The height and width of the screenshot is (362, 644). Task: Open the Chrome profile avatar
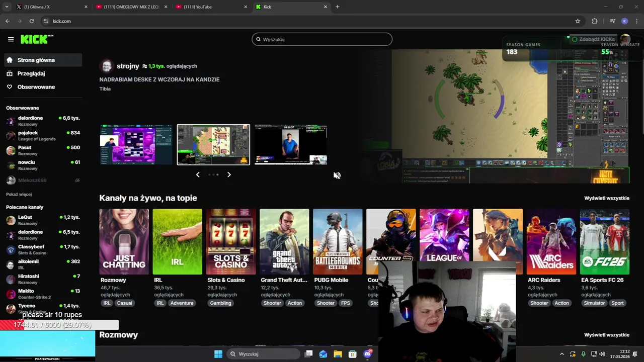[624, 21]
